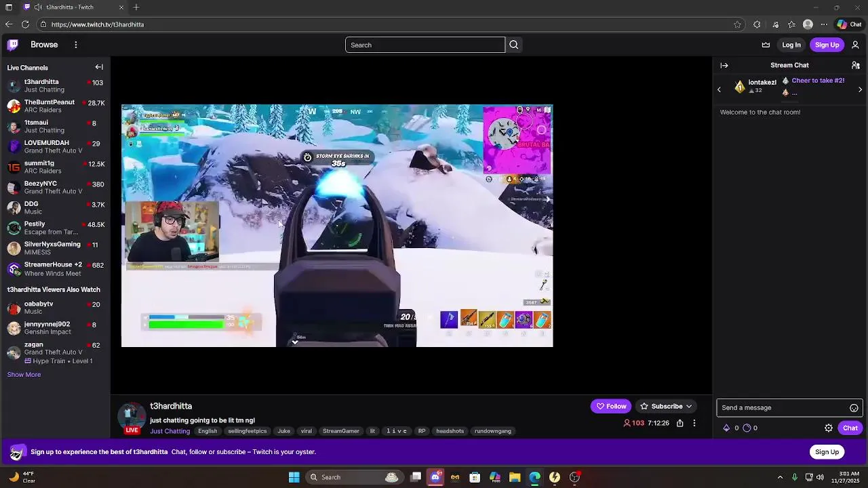868x488 pixels.
Task: Open LOVEMURDAH channel in sidebar
Action: click(55, 146)
